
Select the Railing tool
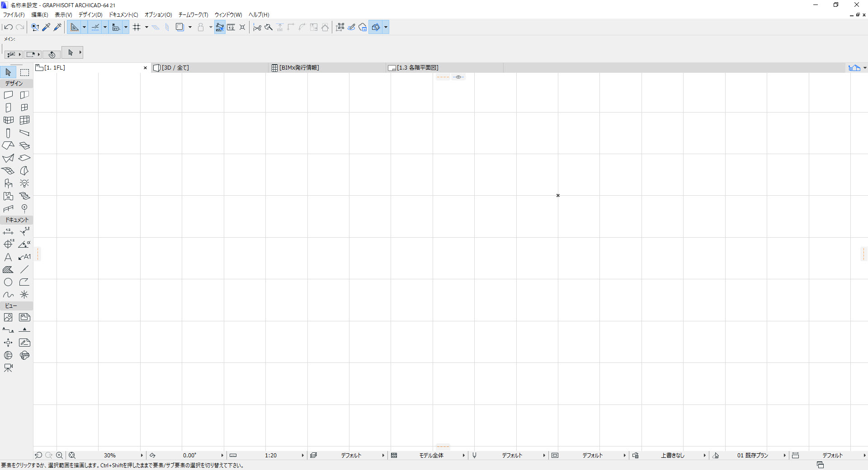(8, 209)
